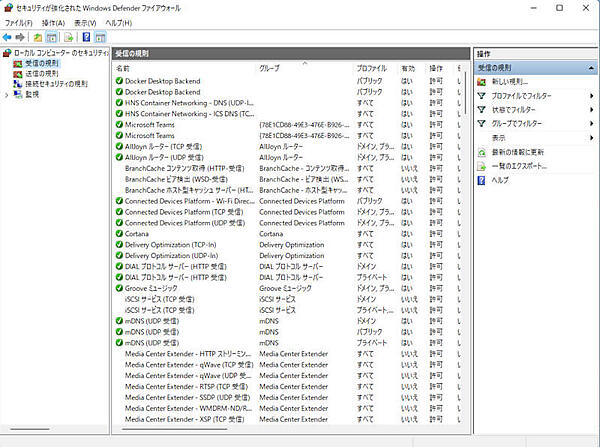Click the blue Help toolbar icon

coord(86,37)
